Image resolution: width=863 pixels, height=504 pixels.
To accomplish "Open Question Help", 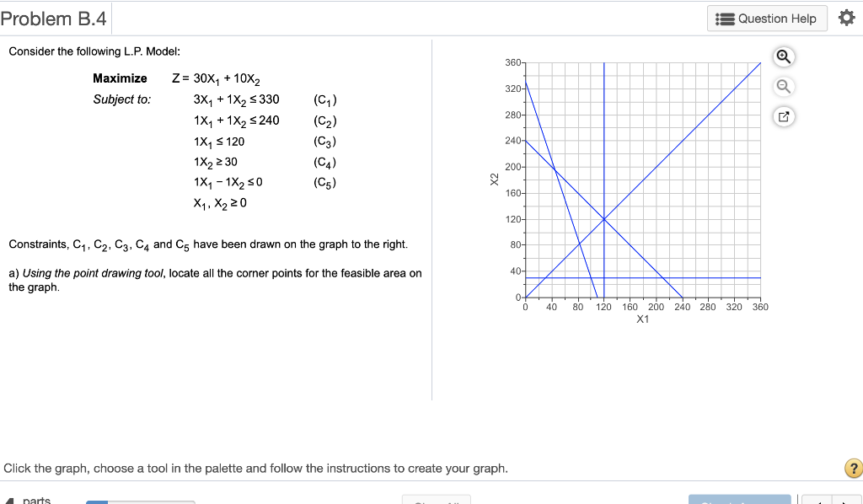I will (766, 18).
